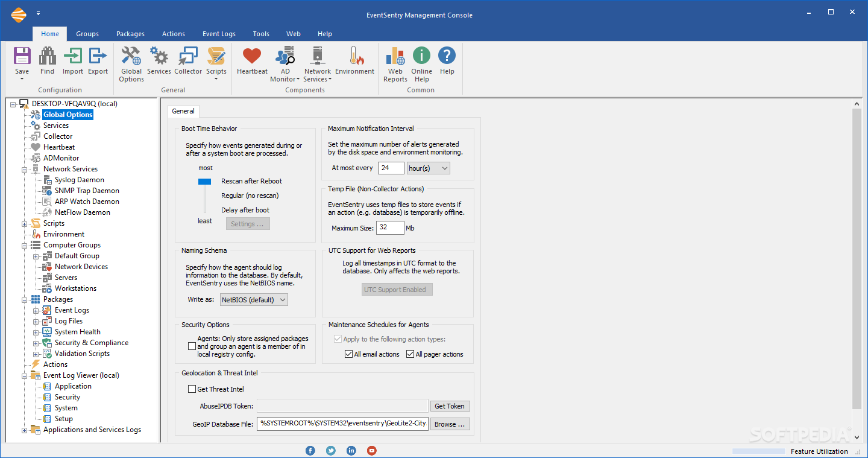Open the Collector ribbon icon
868x458 pixels.
point(188,57)
